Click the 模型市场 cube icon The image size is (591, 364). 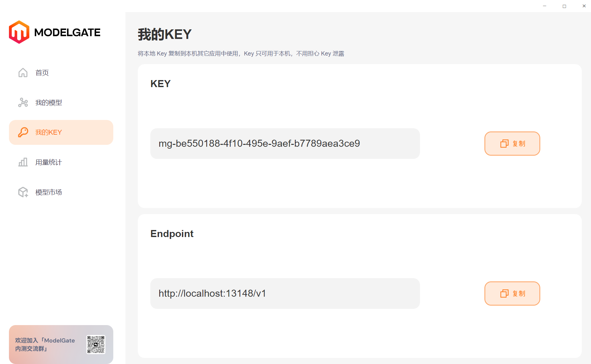[x=23, y=192]
